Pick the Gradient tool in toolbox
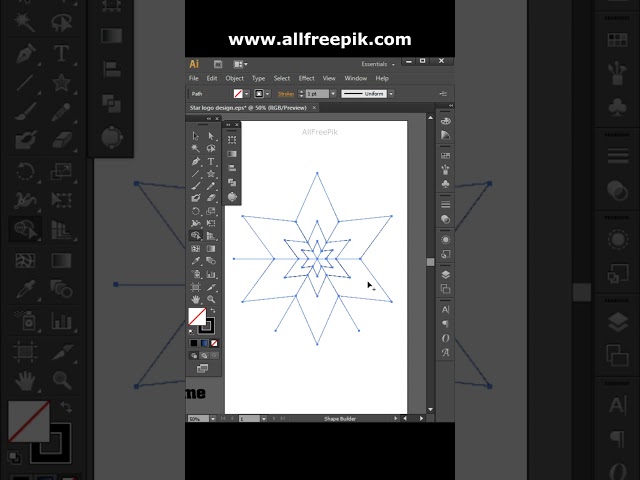The height and width of the screenshot is (480, 640). click(x=211, y=249)
